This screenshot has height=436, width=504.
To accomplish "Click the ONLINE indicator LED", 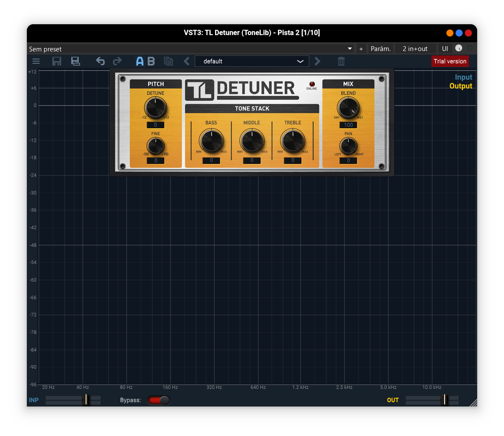I will [x=312, y=84].
